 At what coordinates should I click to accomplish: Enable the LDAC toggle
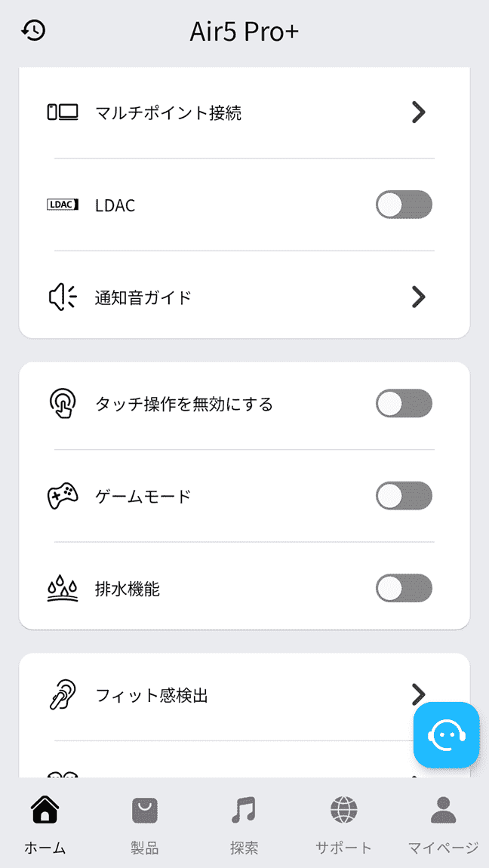pos(404,205)
